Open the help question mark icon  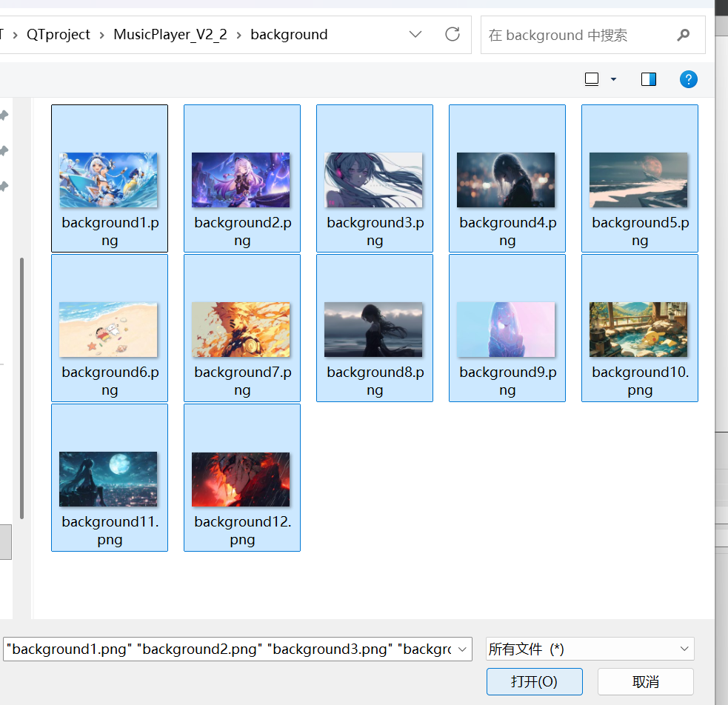point(688,79)
